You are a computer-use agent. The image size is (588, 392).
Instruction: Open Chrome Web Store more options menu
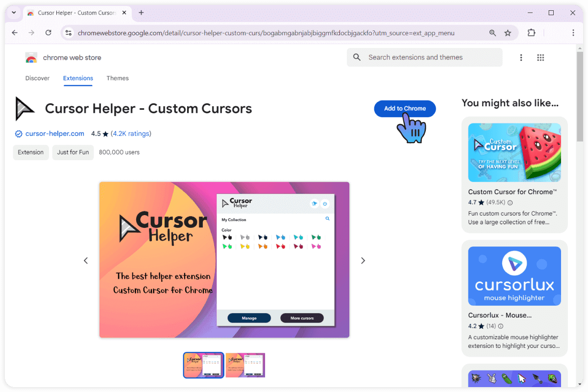521,58
